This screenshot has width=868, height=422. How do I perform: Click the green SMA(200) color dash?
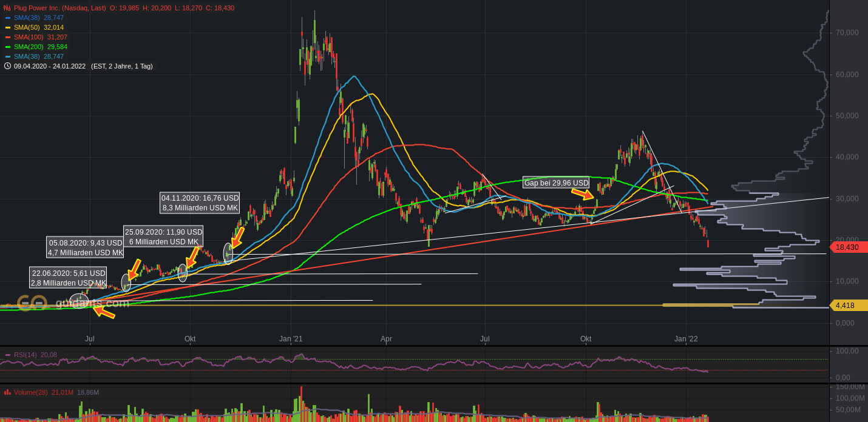pos(8,47)
